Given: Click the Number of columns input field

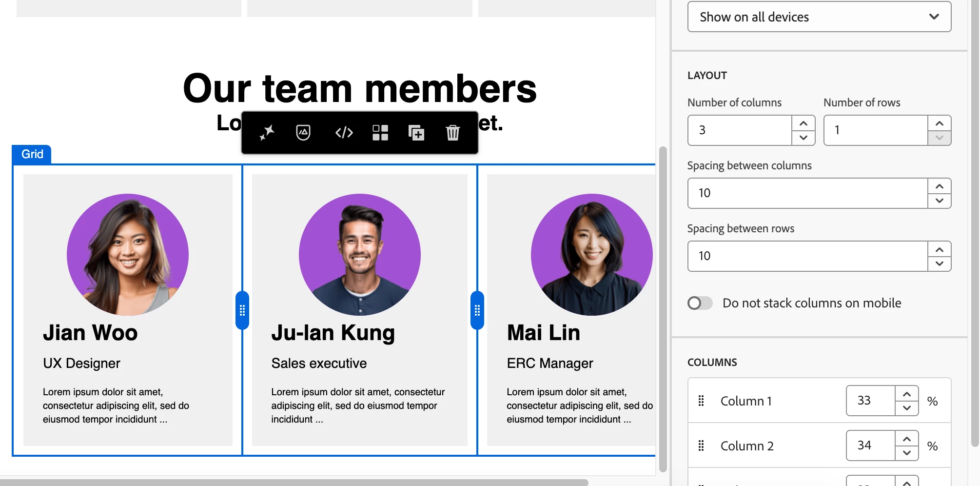Looking at the screenshot, I should pyautogui.click(x=740, y=130).
